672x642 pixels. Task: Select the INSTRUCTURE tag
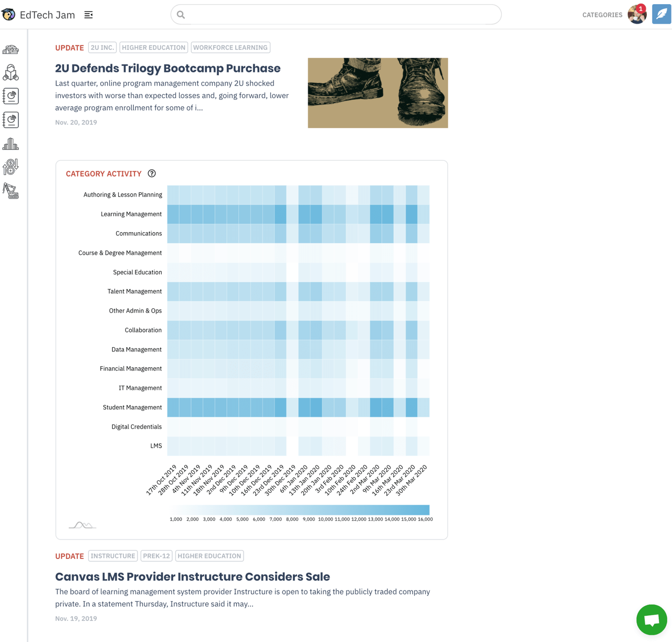coord(113,556)
